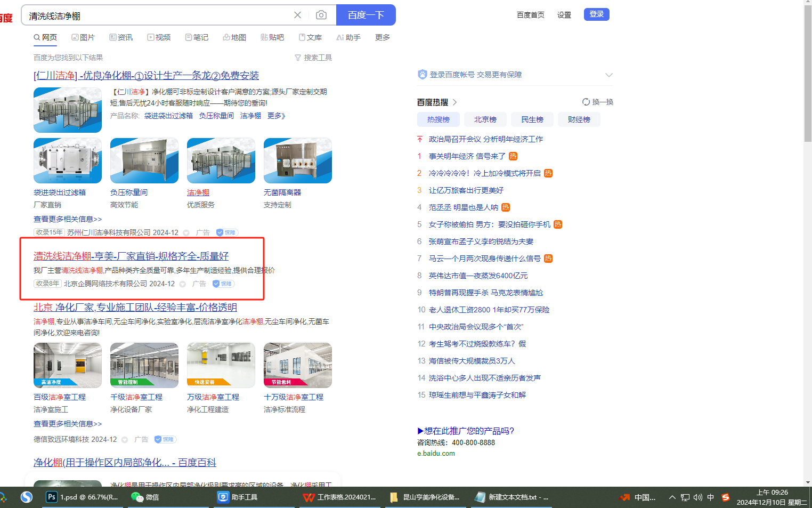Open the 仁川洁净 ad main thumbnail
This screenshot has width=812, height=508.
coord(68,110)
